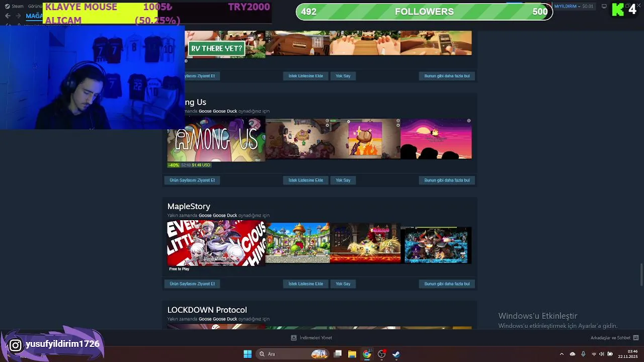Click Yok Say for Among Us
This screenshot has width=644, height=362.
pos(343,180)
